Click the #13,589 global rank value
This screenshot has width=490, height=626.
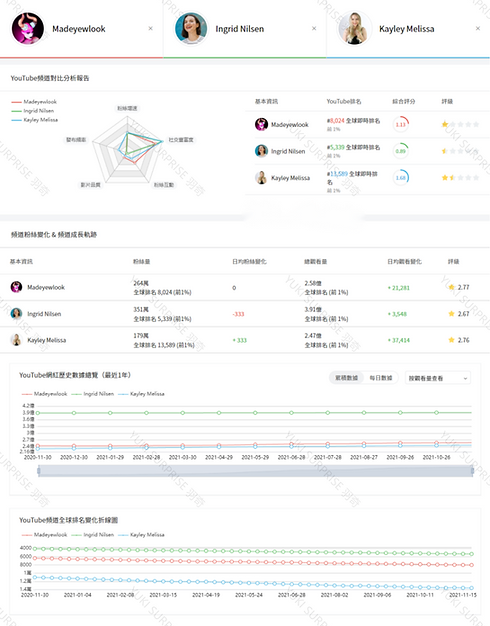[x=337, y=174]
